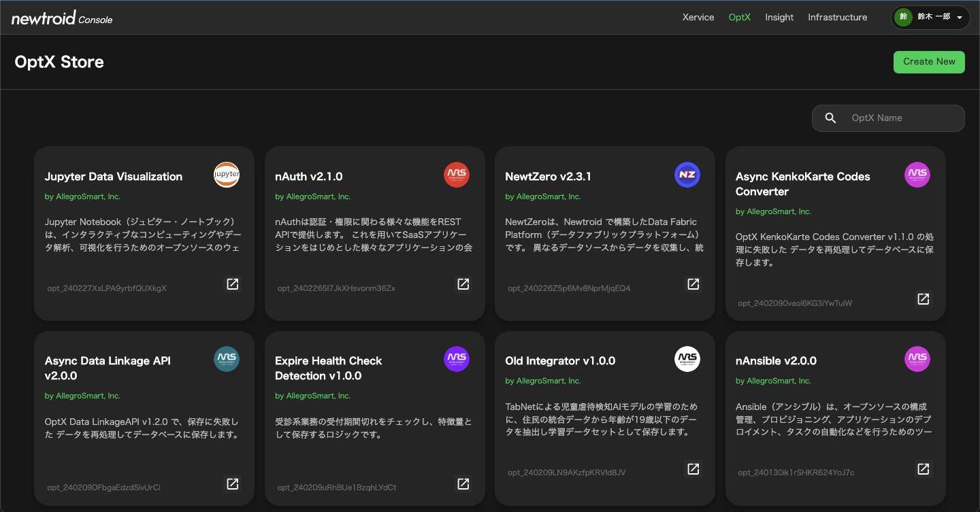This screenshot has width=980, height=512.
Task: Click ID opt_240209uRhBUe1BzqhLYdCt
Action: (x=337, y=488)
